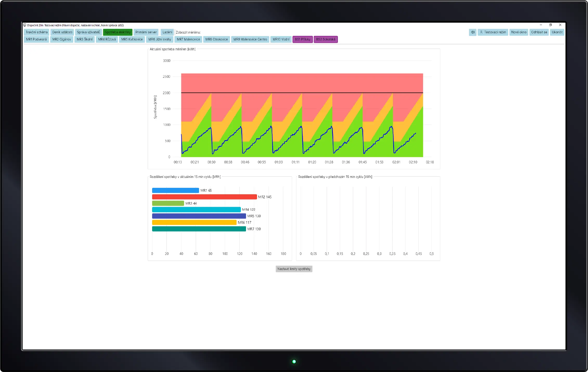Click the 'Zobrazit měnírnu:' label
Image resolution: width=588 pixels, height=372 pixels.
coord(188,33)
